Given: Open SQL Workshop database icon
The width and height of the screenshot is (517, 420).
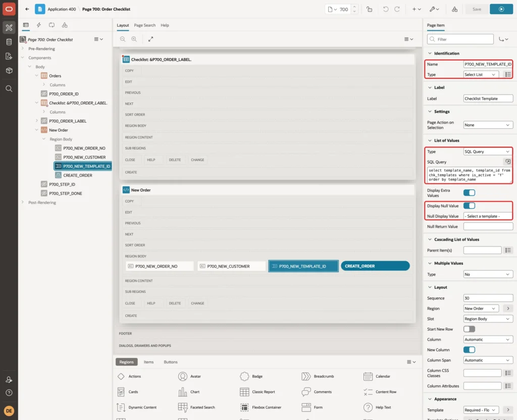Looking at the screenshot, I should click(x=9, y=42).
